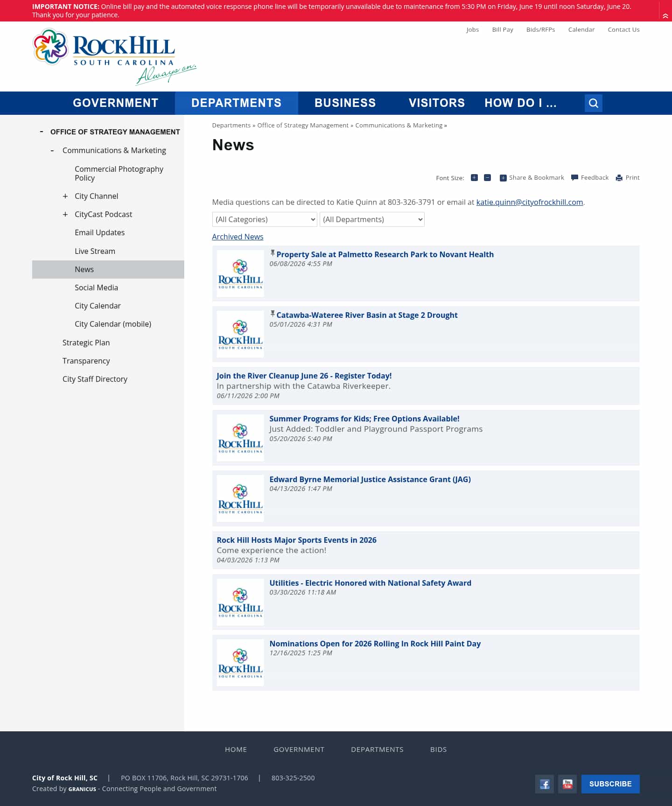Open the Business main menu

pyautogui.click(x=345, y=103)
